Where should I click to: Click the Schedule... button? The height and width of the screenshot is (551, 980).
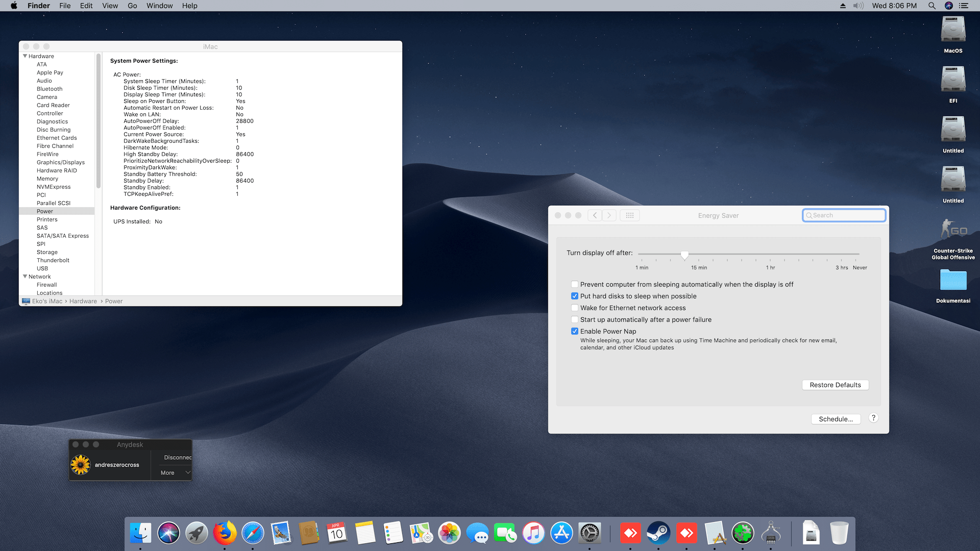[836, 419]
